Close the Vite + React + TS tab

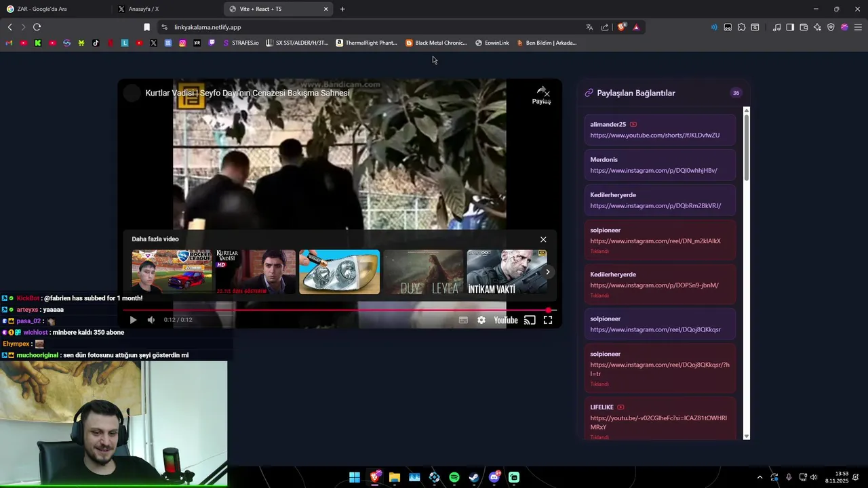tap(325, 9)
